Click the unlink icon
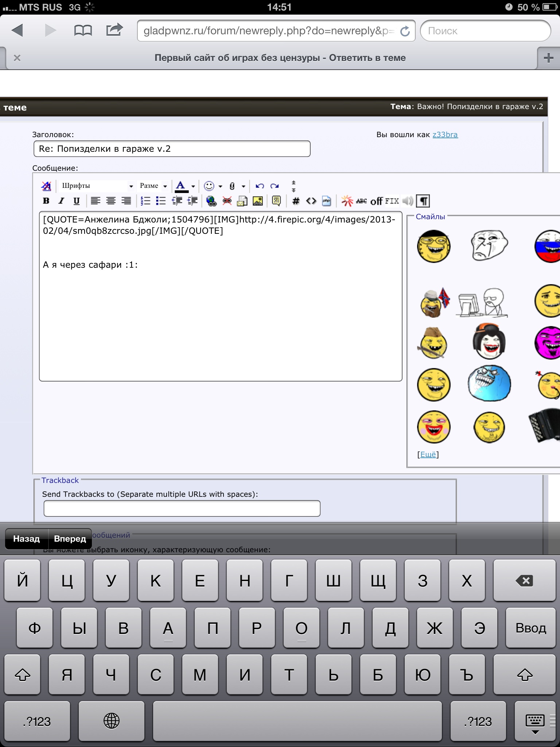Screen dimensions: 560x747 coord(227,201)
